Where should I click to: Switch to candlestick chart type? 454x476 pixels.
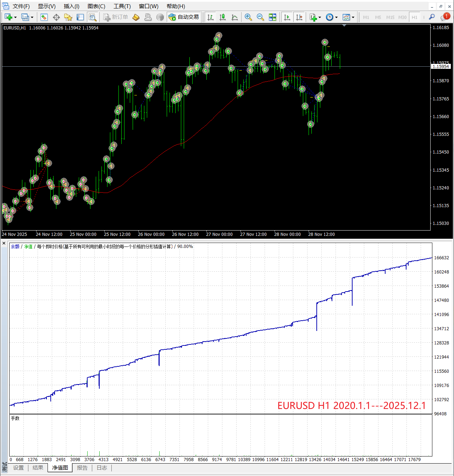click(222, 17)
